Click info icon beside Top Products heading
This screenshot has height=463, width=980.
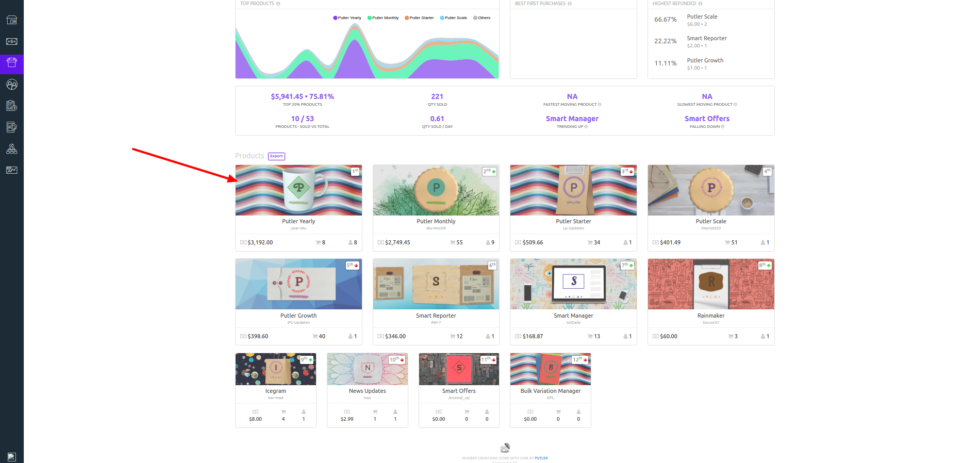click(278, 4)
